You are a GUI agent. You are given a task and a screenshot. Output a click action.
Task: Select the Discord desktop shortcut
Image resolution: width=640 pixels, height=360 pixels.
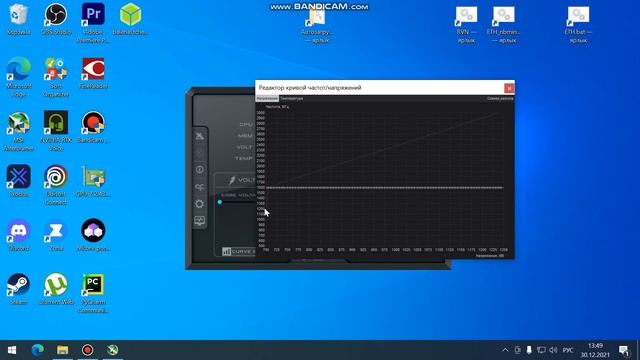click(18, 235)
